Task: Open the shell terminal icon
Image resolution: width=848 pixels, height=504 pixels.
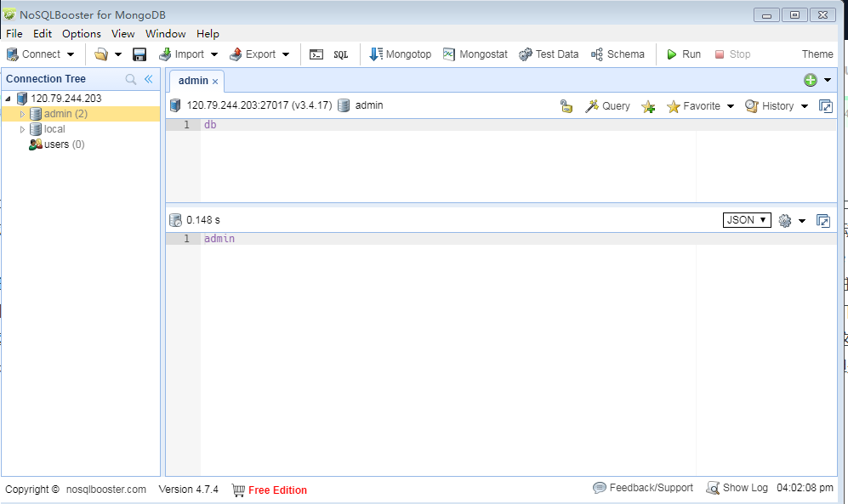Action: pos(316,54)
